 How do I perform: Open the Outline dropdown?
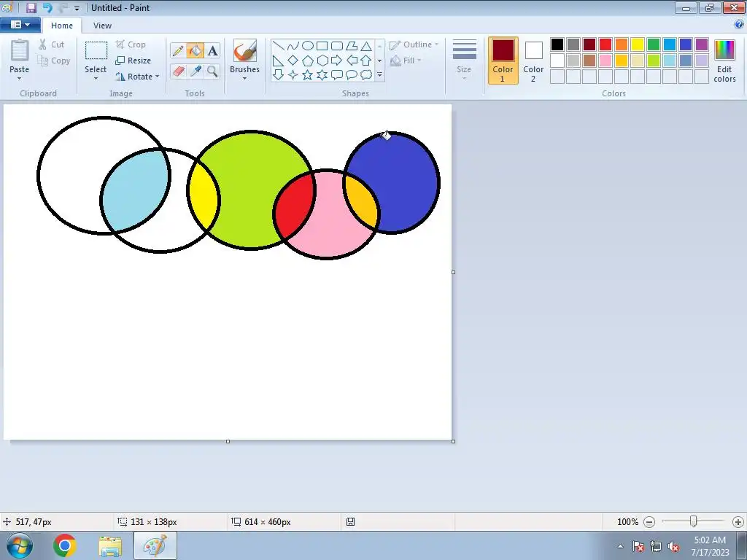click(414, 44)
